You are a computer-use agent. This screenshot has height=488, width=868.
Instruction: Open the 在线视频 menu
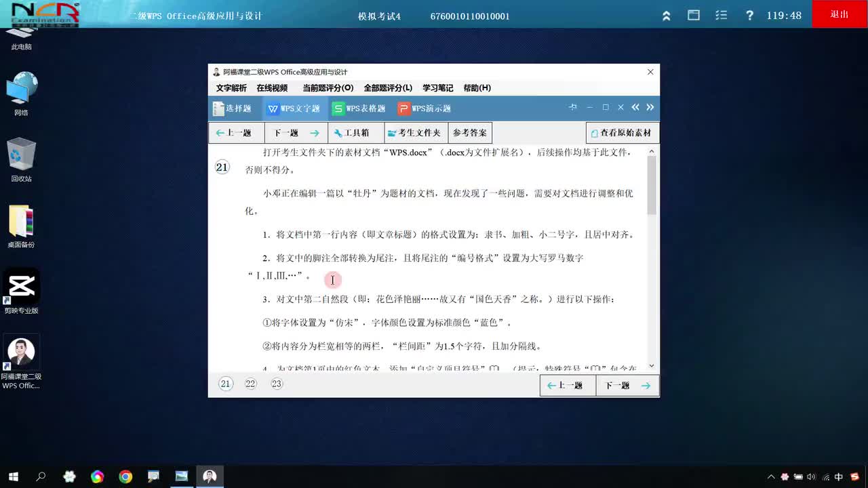click(x=272, y=88)
